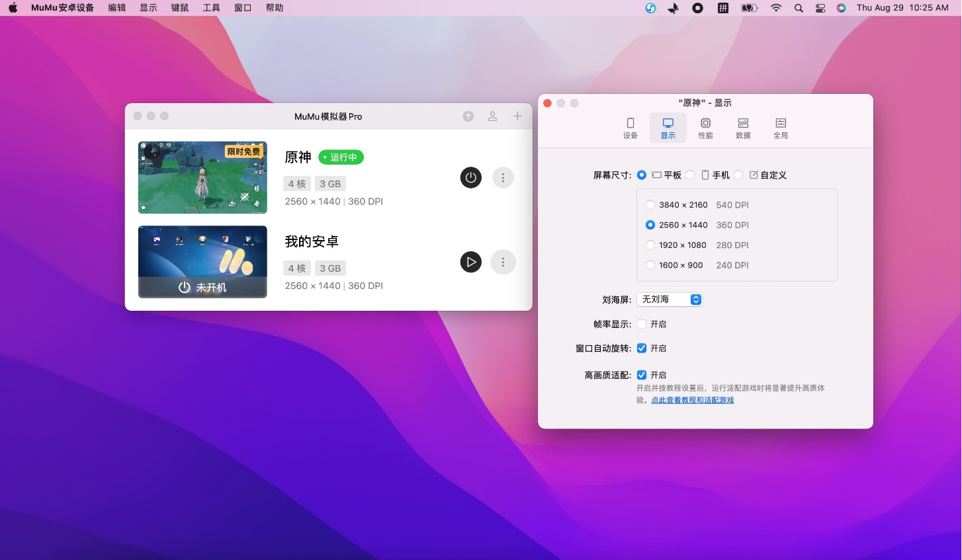The height and width of the screenshot is (560, 962).
Task: Open the 窗口 menu
Action: click(x=243, y=8)
